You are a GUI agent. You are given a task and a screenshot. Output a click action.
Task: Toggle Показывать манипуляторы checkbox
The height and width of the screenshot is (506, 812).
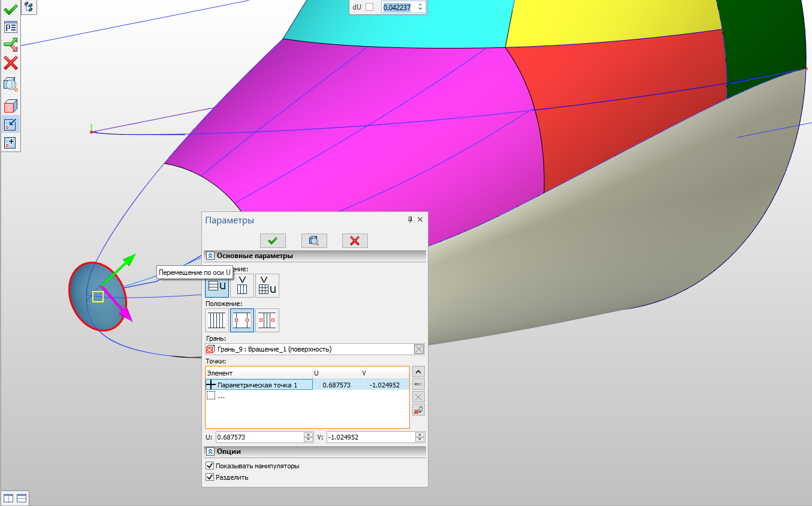[x=210, y=466]
